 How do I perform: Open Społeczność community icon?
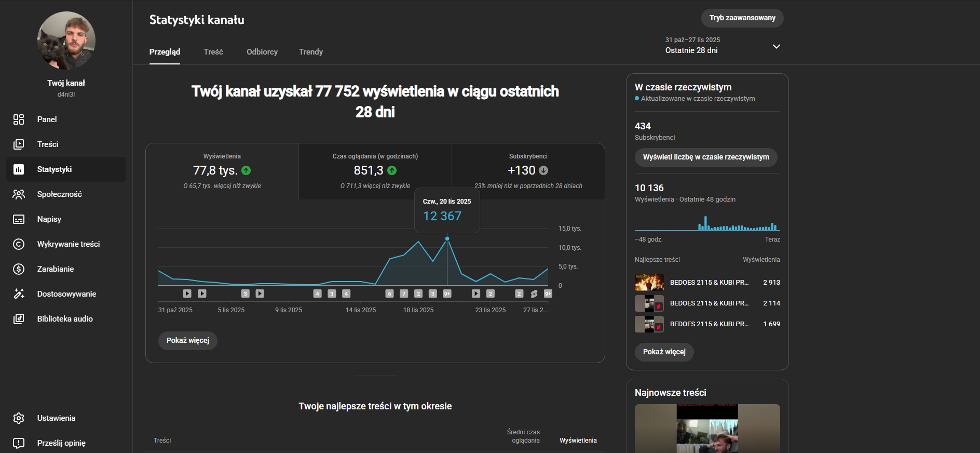point(19,194)
